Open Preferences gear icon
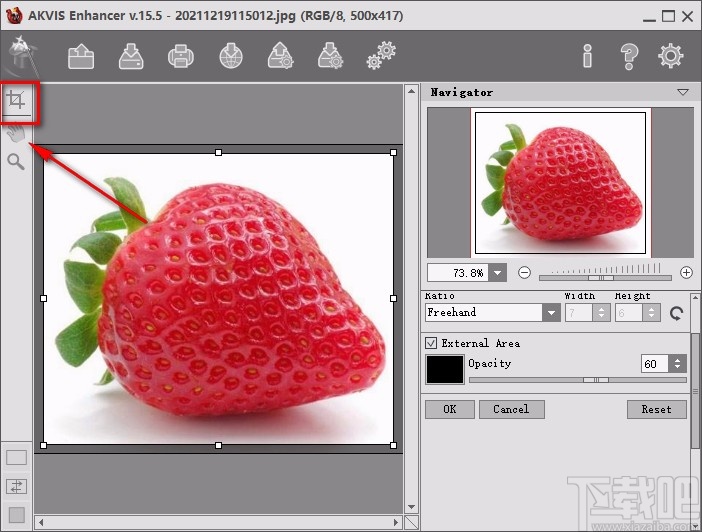This screenshot has width=702, height=532. [670, 56]
